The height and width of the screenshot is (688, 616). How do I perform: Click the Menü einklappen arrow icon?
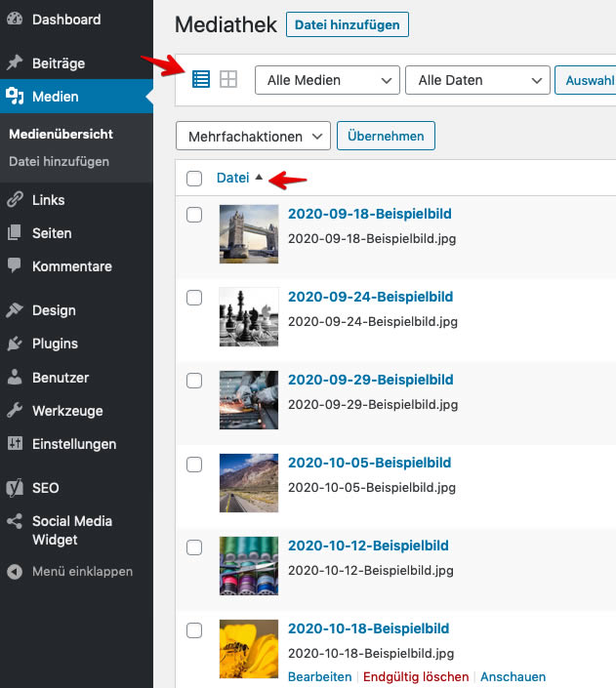(15, 571)
